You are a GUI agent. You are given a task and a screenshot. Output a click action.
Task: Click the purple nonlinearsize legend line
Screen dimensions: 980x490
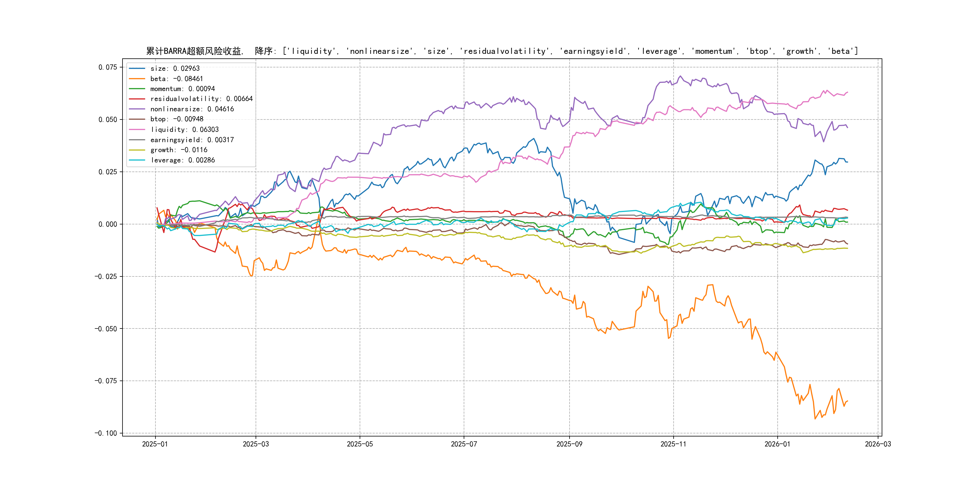pyautogui.click(x=137, y=109)
